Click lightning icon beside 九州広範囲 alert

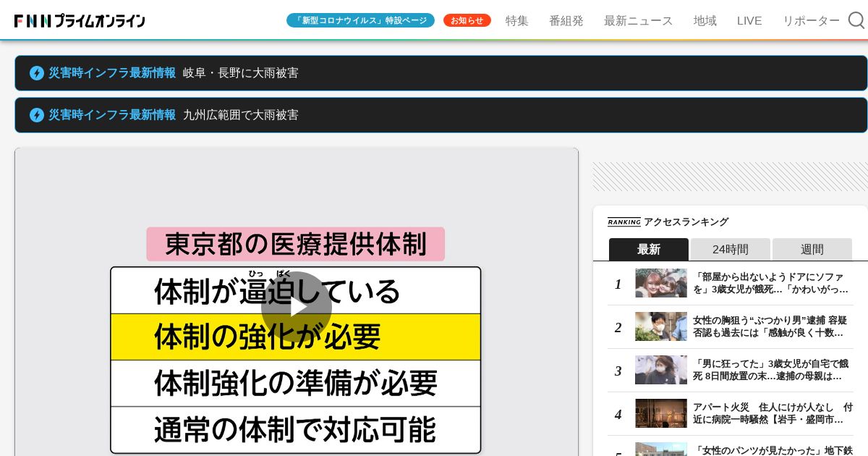pyautogui.click(x=37, y=115)
